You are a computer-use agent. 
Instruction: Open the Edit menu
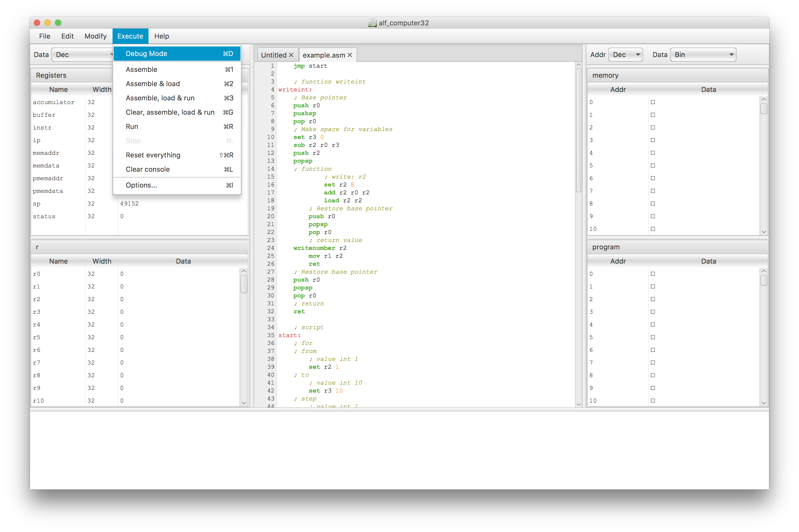pyautogui.click(x=67, y=36)
